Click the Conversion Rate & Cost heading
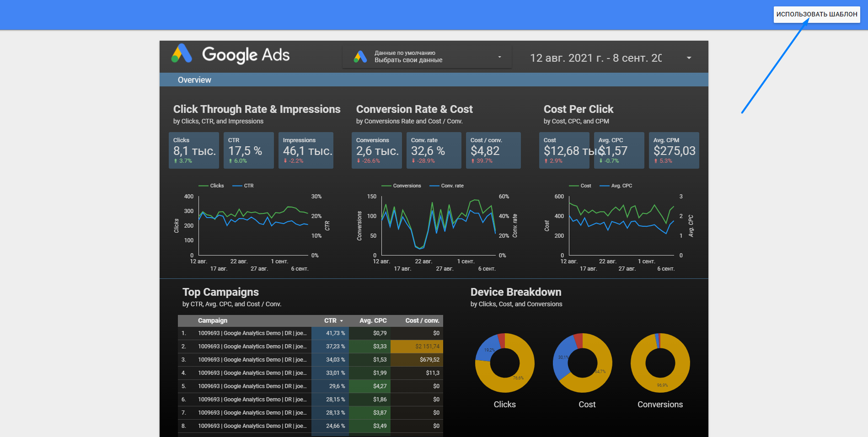The image size is (868, 437). pyautogui.click(x=414, y=109)
